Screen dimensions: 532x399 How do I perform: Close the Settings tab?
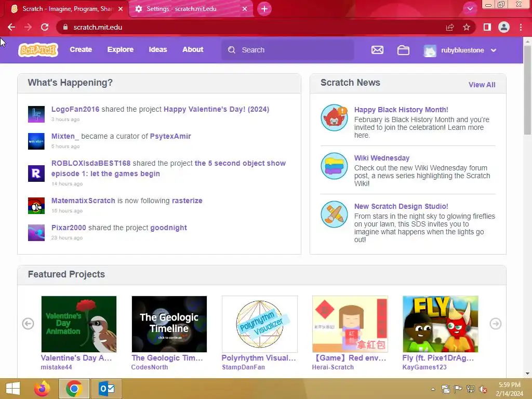[x=245, y=9]
